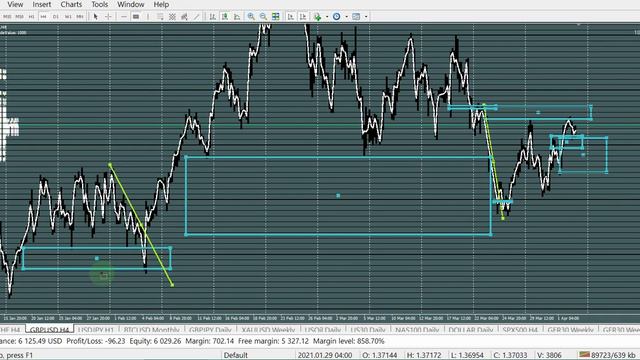Click the Margin level: 858.70% value
This screenshot has width=640, height=360.
click(349, 341)
